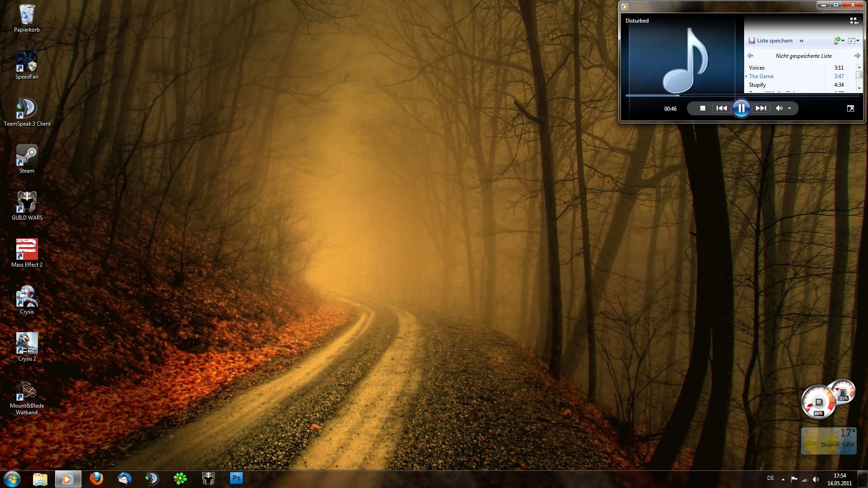Select the track Stupify in playlist

(757, 85)
